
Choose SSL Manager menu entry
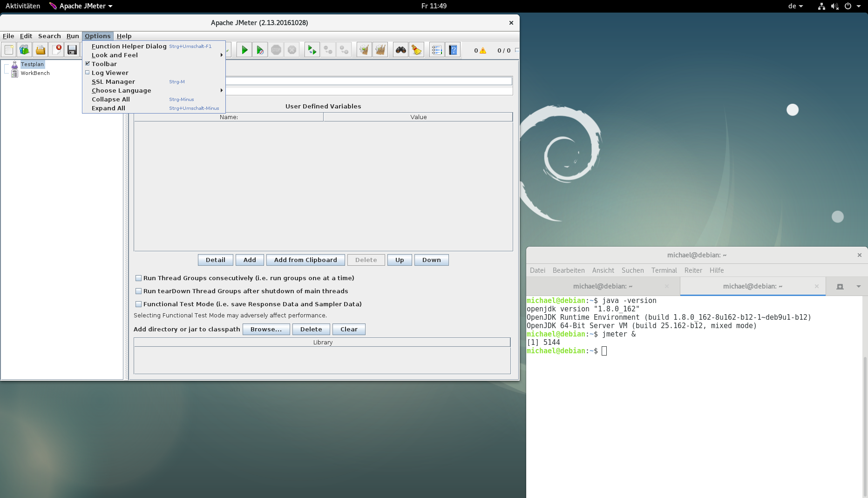click(154, 81)
